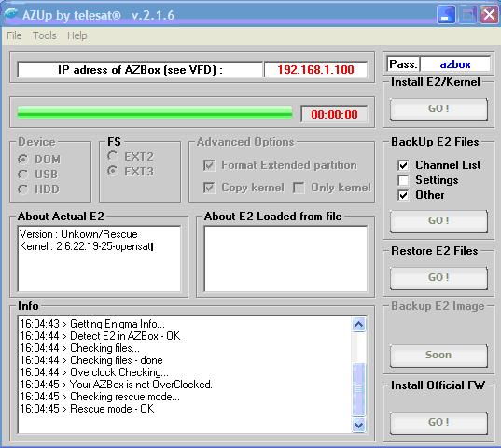Choose the EXT2 filesystem option
Image resolution: width=501 pixels, height=448 pixels.
(x=113, y=156)
